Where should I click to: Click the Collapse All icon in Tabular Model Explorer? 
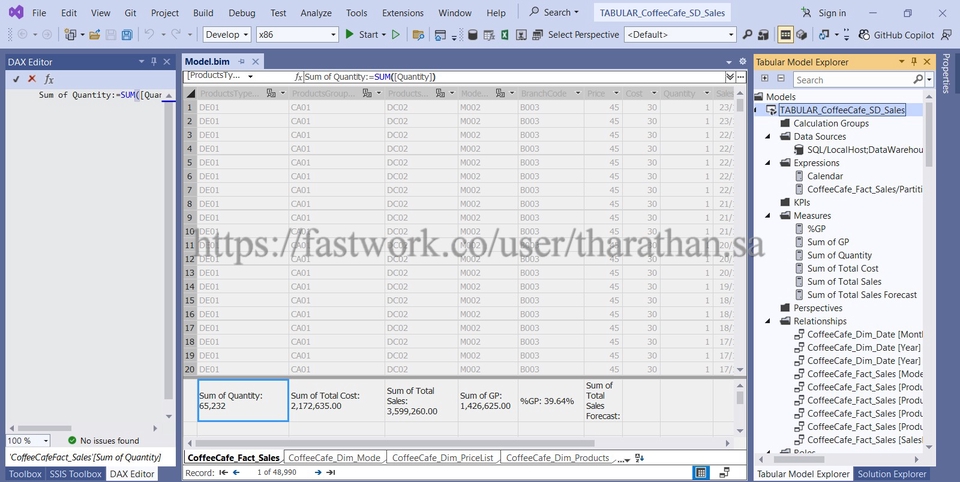pos(779,79)
